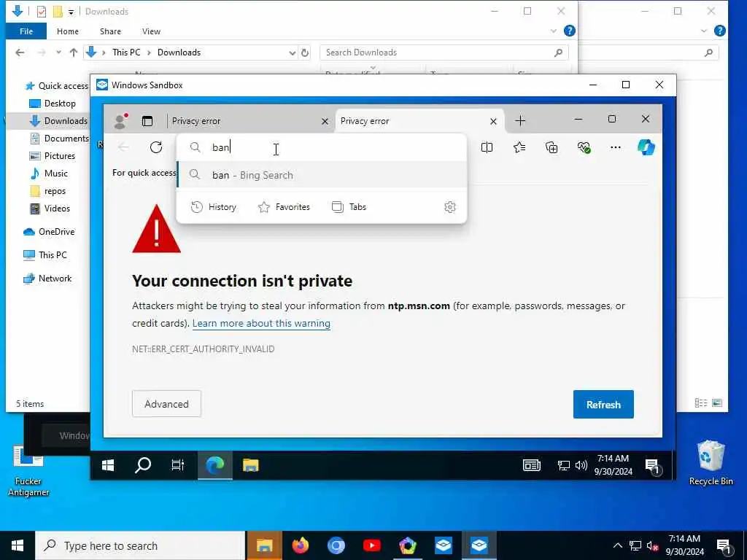Open Home ribbon tab in Downloads window
This screenshot has height=560, width=747.
tap(68, 31)
